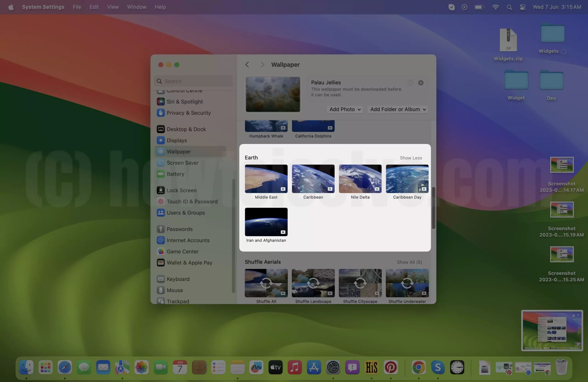
Task: Open the Window menu
Action: tap(136, 7)
